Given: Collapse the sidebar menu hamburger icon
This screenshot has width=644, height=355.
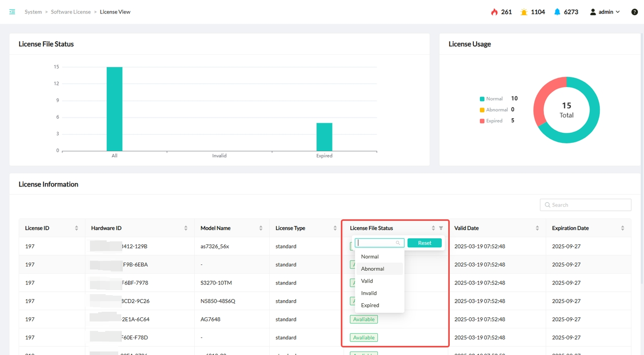Looking at the screenshot, I should [x=12, y=12].
